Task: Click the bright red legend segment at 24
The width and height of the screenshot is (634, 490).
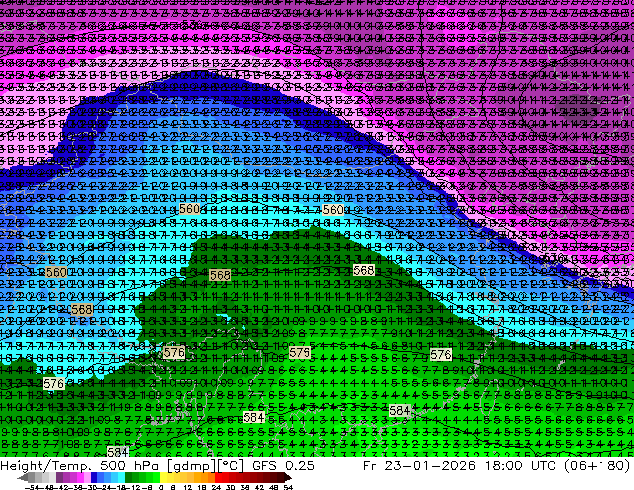Action: coord(218,478)
